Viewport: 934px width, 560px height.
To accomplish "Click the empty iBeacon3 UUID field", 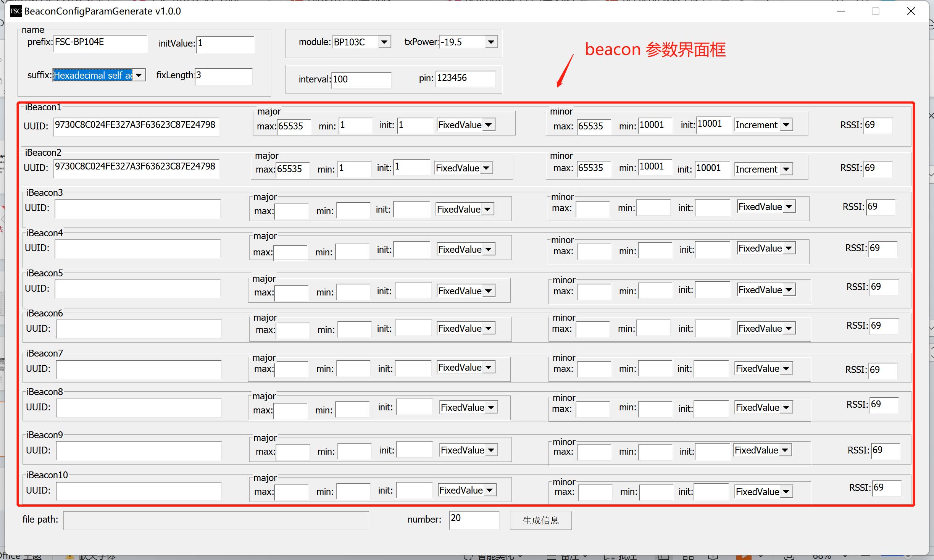I will 137,209.
